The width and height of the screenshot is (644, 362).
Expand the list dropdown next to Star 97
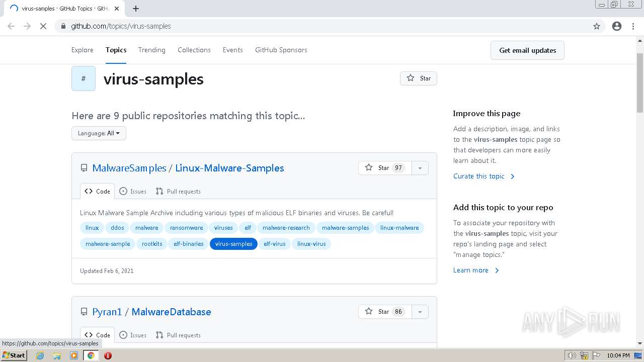click(x=420, y=168)
